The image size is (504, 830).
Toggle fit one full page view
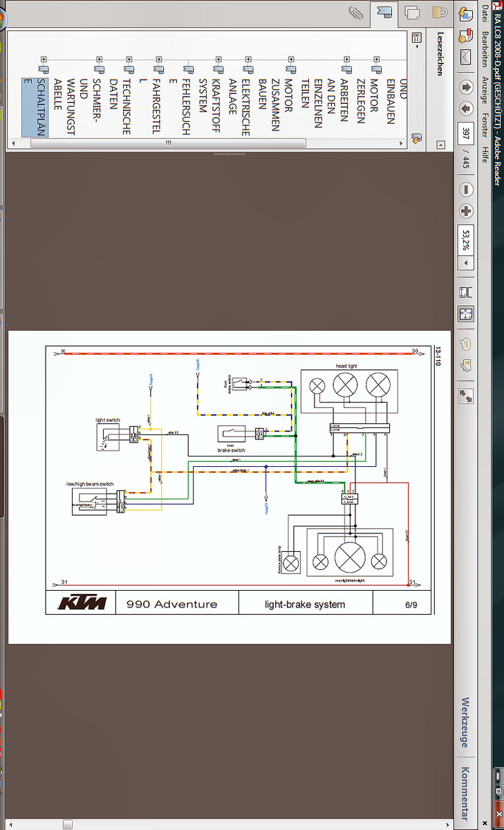(x=466, y=314)
